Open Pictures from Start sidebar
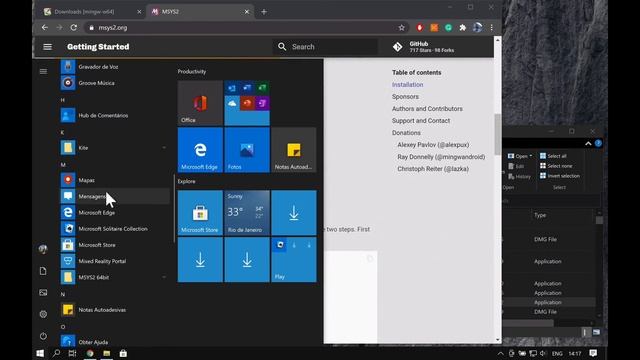 coord(43,293)
